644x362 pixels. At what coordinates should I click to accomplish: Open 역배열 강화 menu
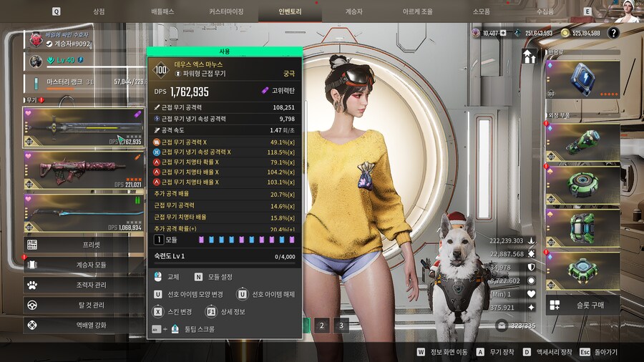click(x=84, y=325)
